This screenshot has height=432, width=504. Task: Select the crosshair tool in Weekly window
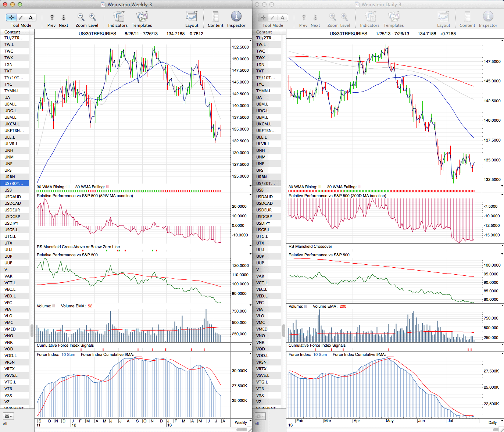point(11,17)
